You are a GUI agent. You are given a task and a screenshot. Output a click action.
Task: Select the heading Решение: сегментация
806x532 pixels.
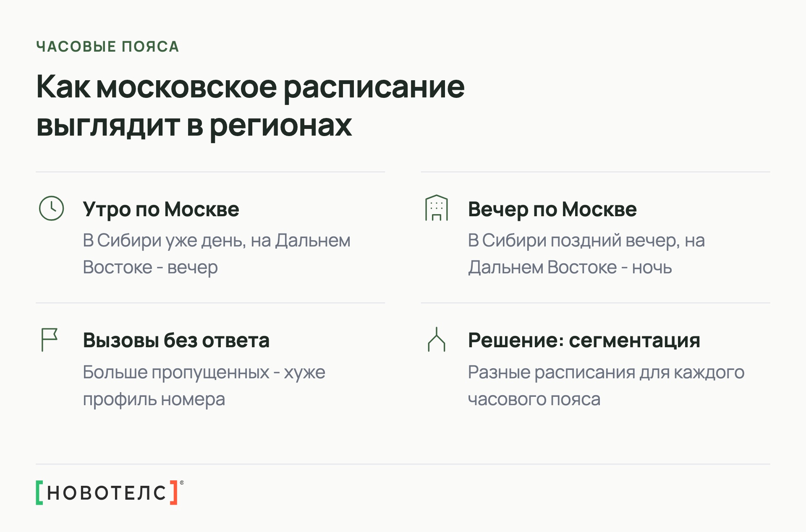pos(584,340)
